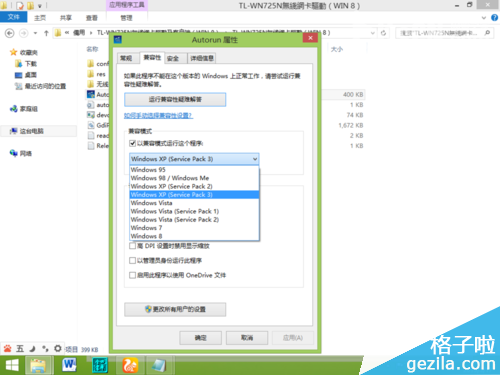Screen dimensions: 500x375
Task: Open the Compatibility tab
Action: pyautogui.click(x=152, y=58)
